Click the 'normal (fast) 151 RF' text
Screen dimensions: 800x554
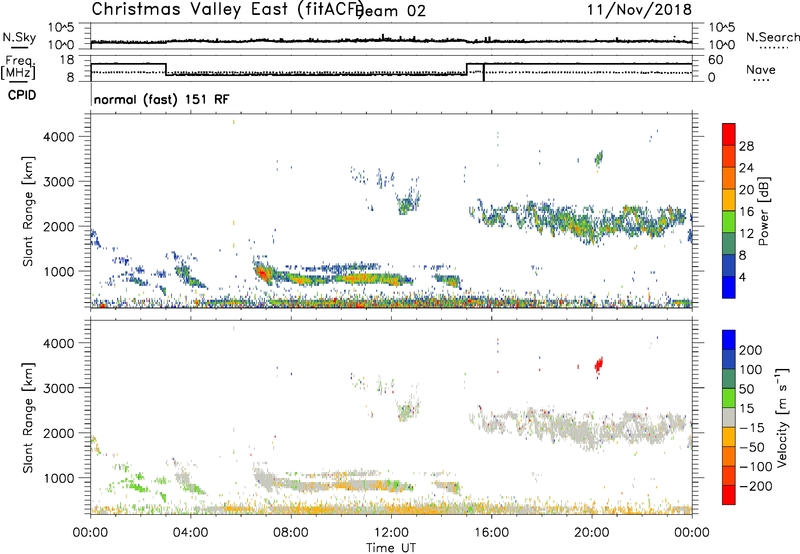point(161,99)
